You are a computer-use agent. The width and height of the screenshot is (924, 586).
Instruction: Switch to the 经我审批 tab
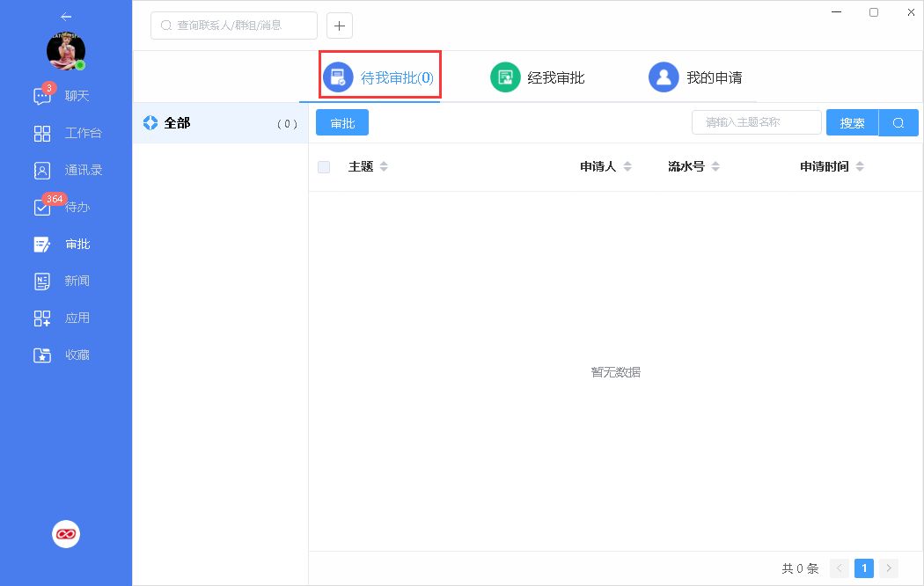pos(538,77)
